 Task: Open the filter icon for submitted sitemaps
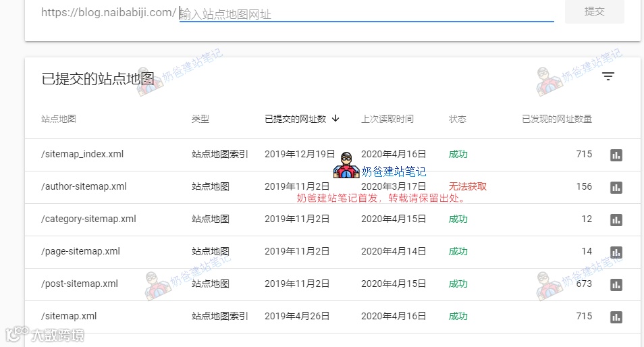point(608,76)
